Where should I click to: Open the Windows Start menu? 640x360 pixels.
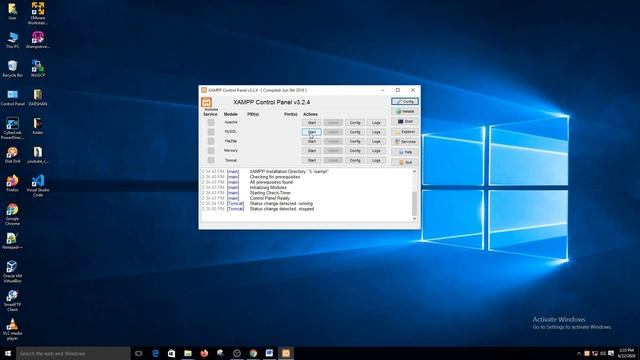[x=8, y=353]
